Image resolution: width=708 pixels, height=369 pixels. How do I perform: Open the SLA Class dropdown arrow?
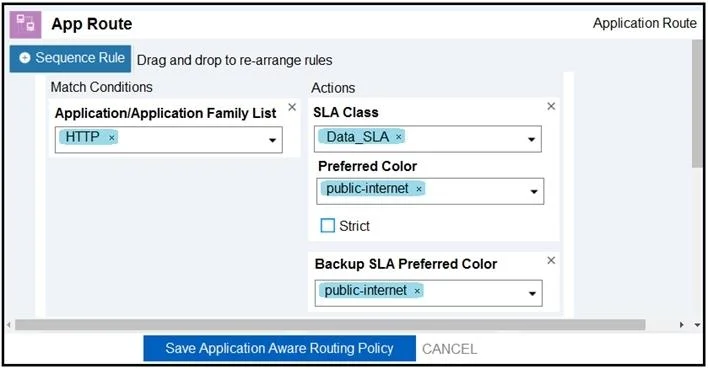[x=531, y=140]
